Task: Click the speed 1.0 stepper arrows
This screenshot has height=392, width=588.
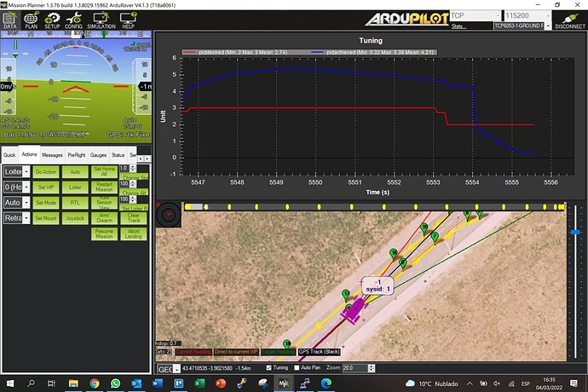Action: 132,169
